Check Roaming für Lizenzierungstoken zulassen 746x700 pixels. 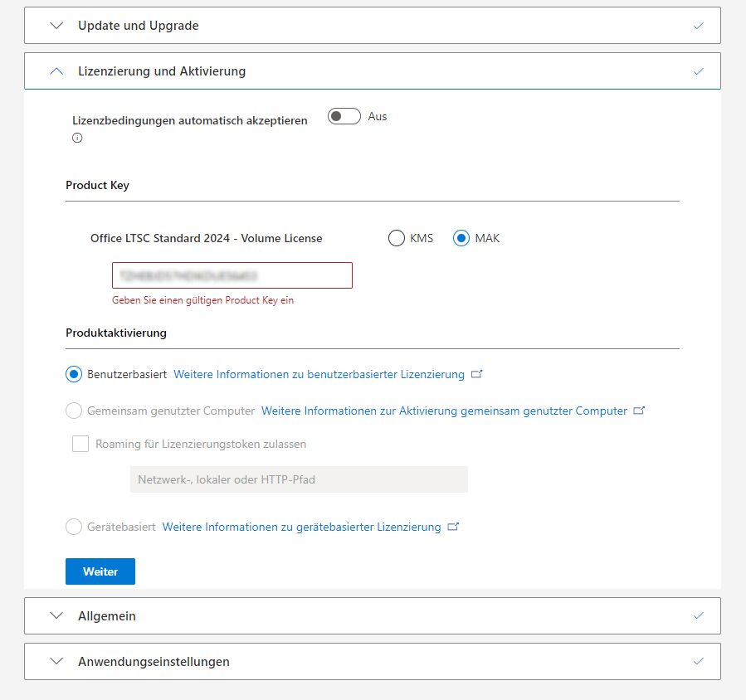coord(80,444)
